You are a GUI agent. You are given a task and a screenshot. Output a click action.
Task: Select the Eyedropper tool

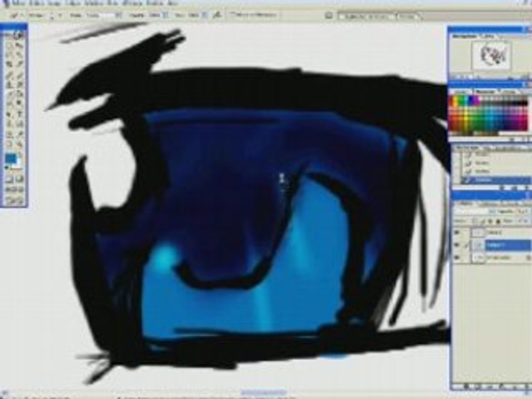pos(19,135)
